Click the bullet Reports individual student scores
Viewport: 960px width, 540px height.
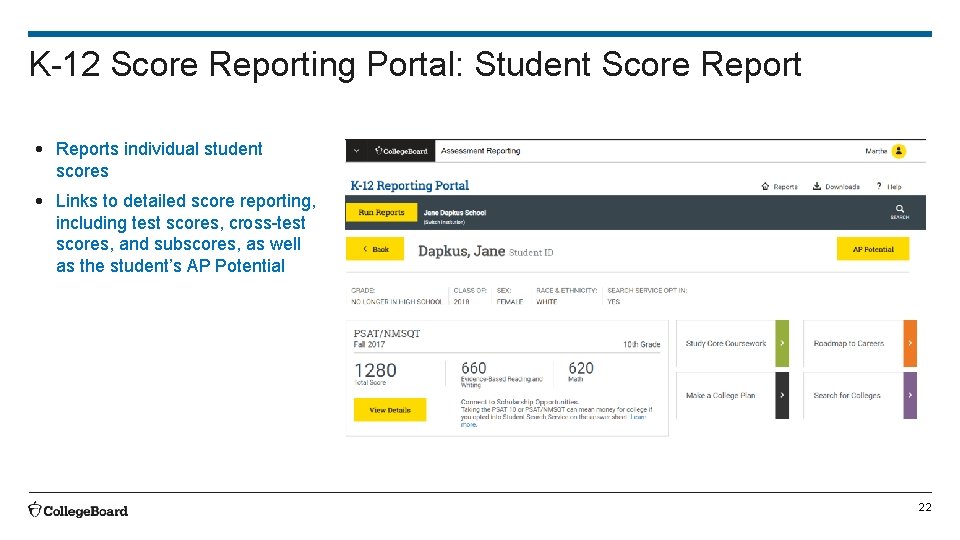pyautogui.click(x=159, y=160)
